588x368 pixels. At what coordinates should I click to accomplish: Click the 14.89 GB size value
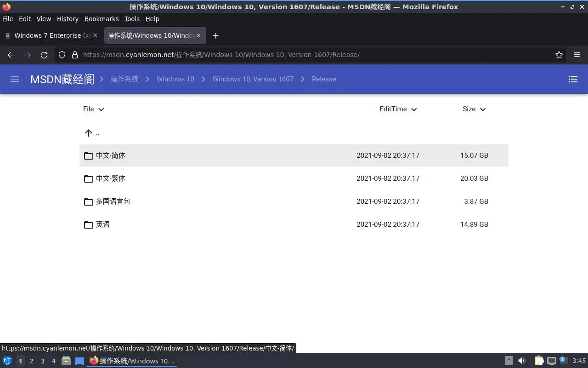[474, 224]
